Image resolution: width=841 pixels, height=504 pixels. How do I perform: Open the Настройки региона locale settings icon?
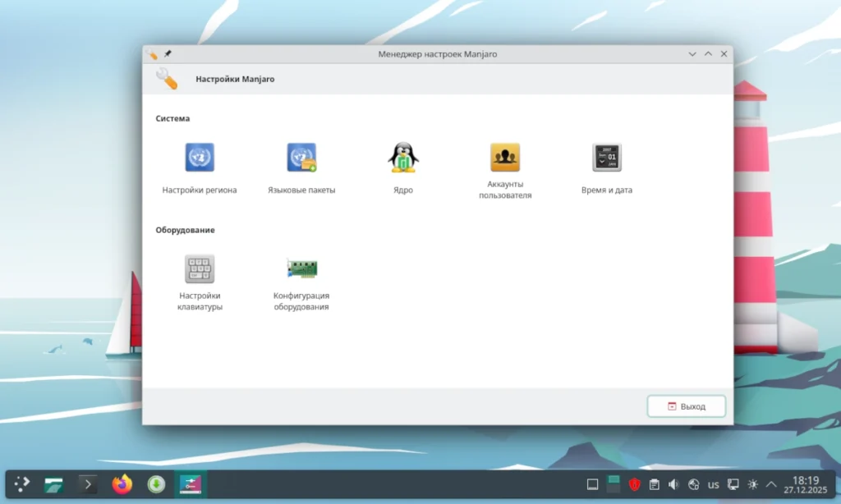click(x=200, y=157)
